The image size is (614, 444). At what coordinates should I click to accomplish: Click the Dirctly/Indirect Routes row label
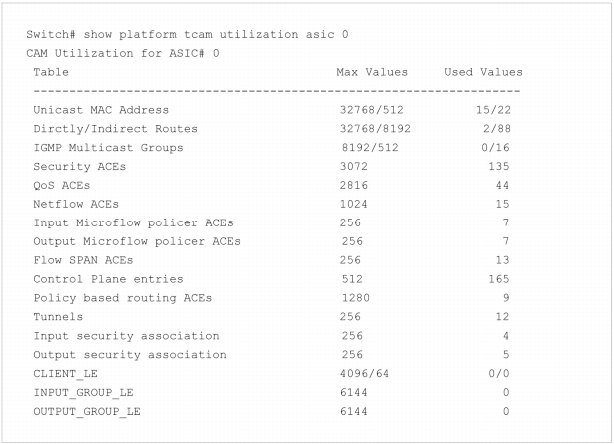(x=116, y=129)
